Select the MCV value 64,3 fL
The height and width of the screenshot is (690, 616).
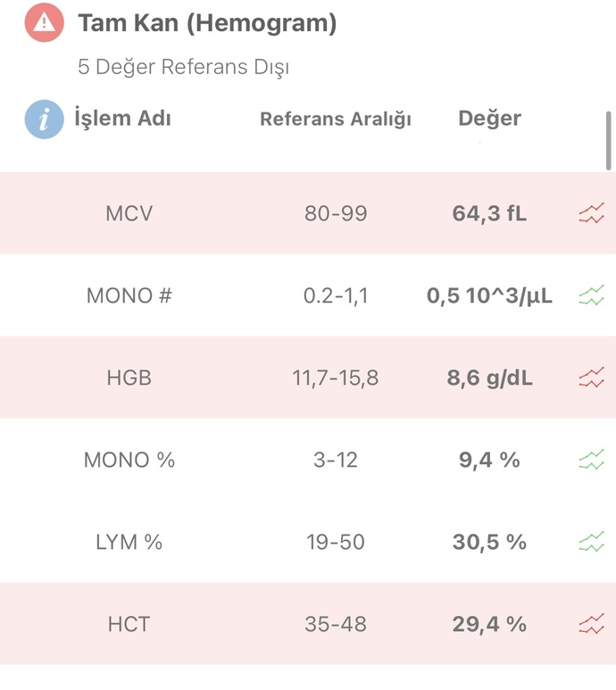[489, 213]
